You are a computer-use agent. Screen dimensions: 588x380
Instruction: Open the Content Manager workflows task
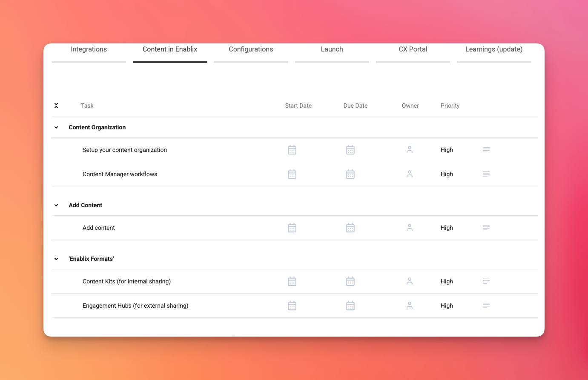coord(120,174)
